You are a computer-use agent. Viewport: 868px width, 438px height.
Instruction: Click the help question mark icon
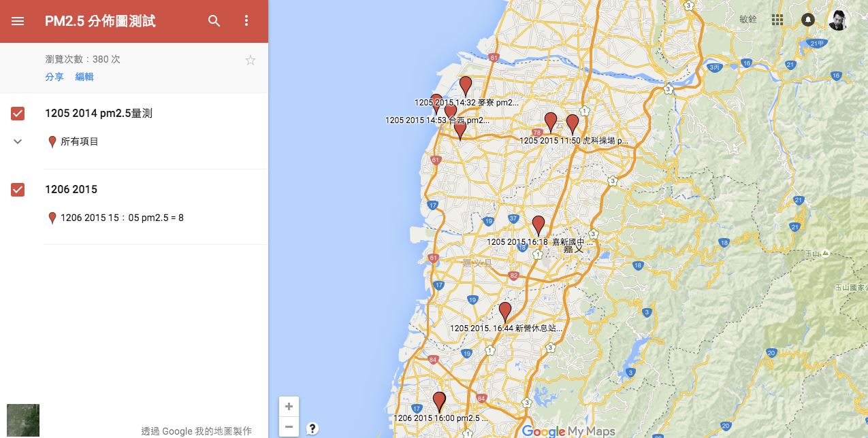click(312, 428)
